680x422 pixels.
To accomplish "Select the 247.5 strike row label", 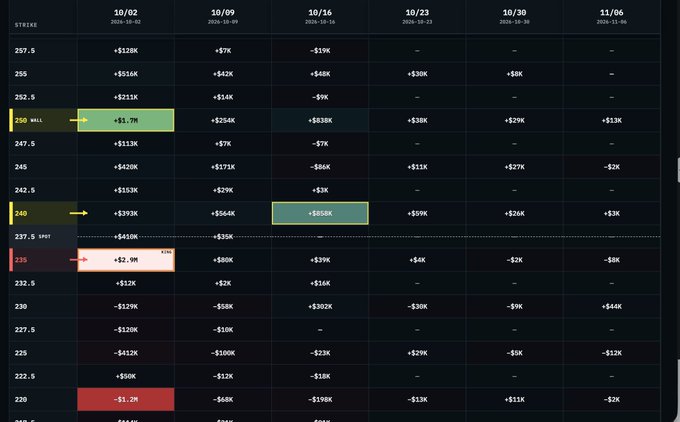I will click(43, 144).
